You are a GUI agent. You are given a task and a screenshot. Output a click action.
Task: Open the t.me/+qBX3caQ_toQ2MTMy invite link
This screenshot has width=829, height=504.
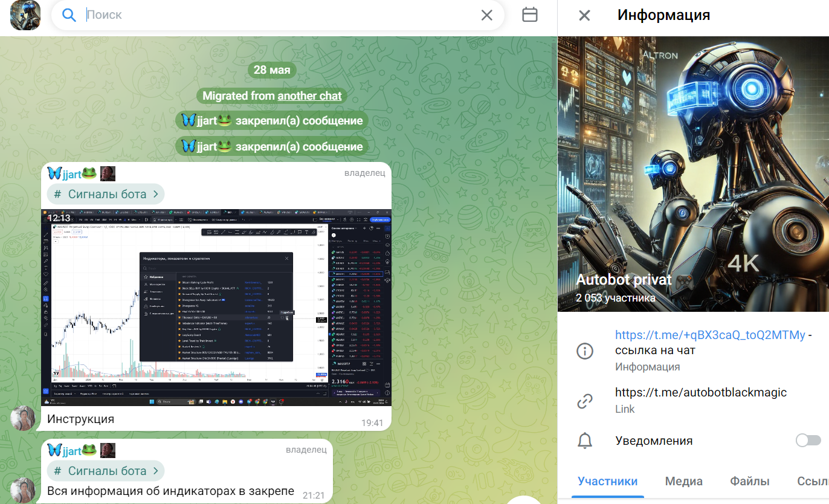click(710, 335)
